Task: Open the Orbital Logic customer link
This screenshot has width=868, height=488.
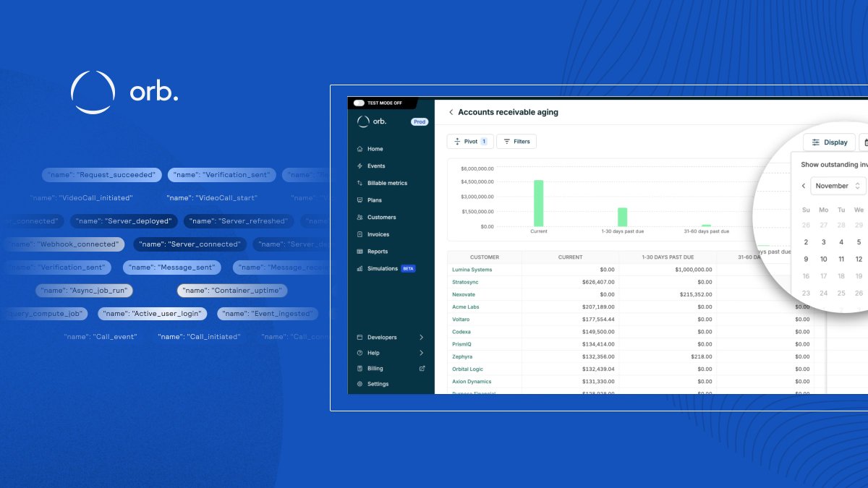Action: (x=468, y=369)
